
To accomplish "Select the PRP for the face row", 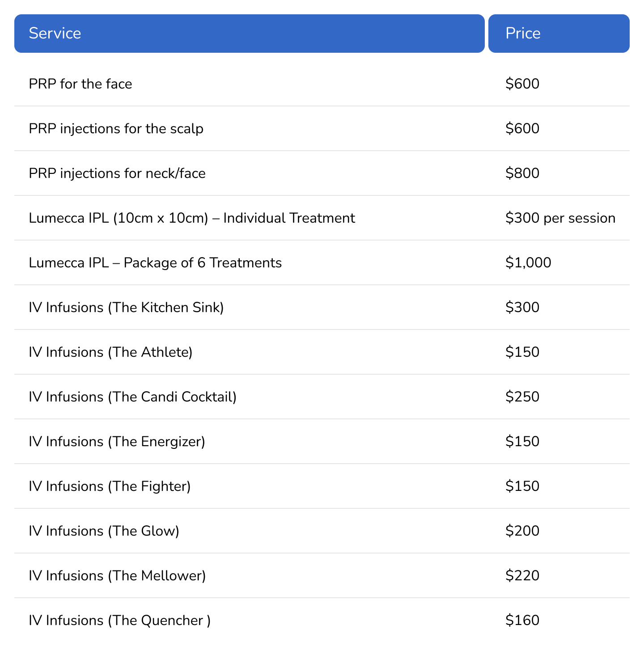I will coord(322,84).
